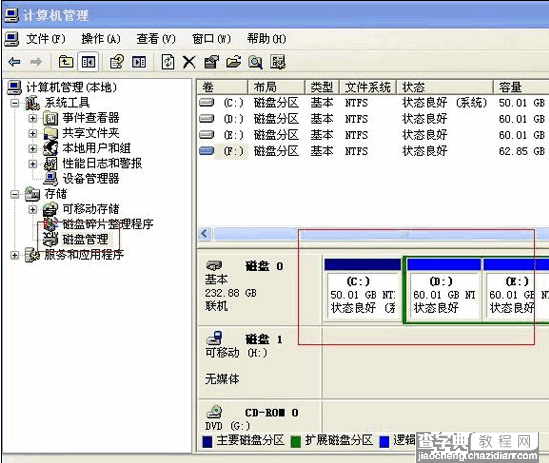Open the Properties toolbar icon
This screenshot has width=549, height=463.
(211, 62)
